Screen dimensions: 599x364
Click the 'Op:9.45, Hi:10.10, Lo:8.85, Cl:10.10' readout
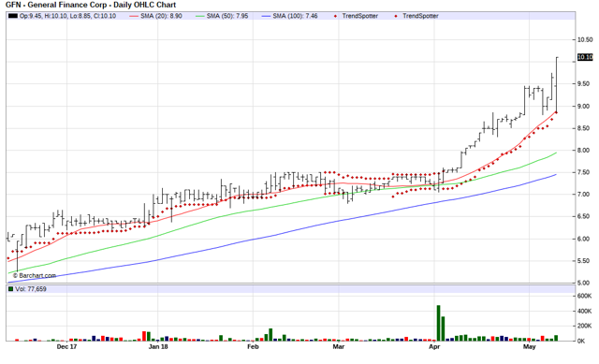67,16
